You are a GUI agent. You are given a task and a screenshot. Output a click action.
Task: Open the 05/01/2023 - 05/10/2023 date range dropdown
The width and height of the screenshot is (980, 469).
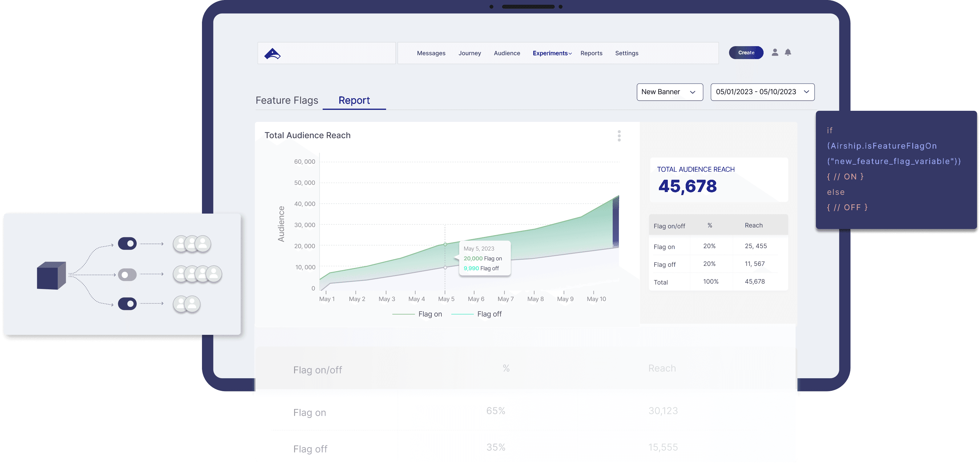[762, 92]
